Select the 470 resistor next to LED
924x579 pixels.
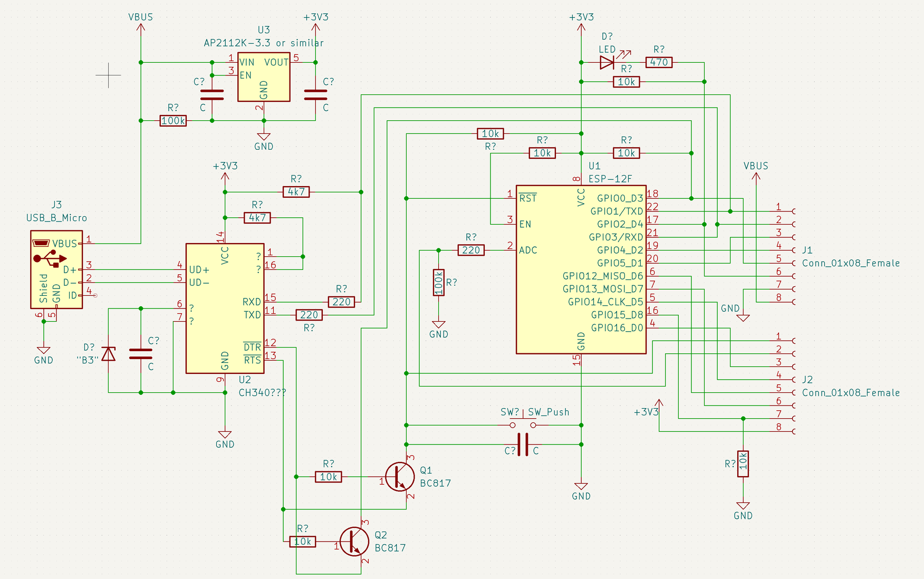click(x=659, y=62)
